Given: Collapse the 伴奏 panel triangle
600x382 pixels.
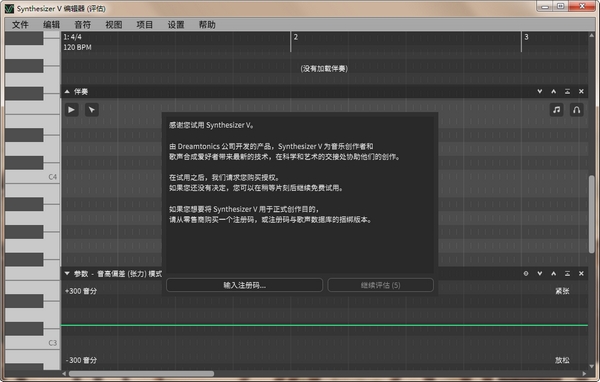Looking at the screenshot, I should 67,91.
